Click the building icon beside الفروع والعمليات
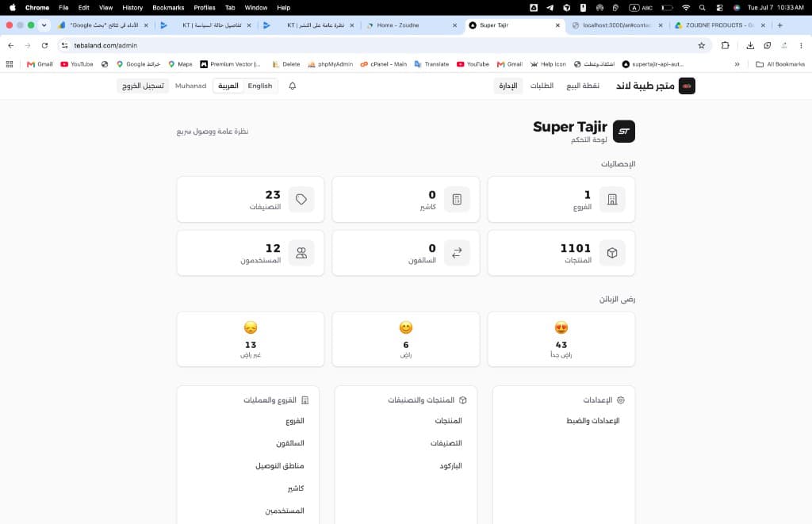The height and width of the screenshot is (524, 812). tap(305, 400)
